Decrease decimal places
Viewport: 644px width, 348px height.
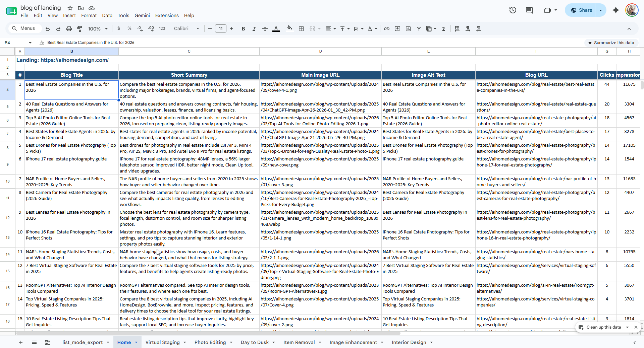[x=140, y=29]
